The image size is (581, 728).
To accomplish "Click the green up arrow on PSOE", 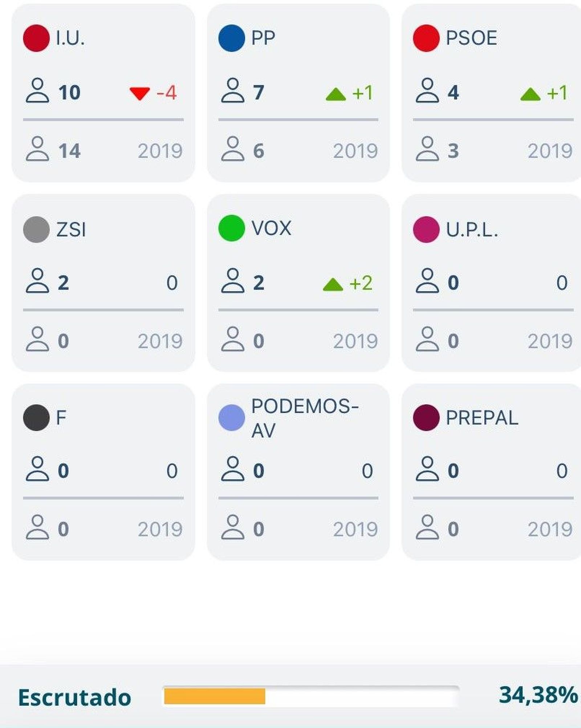I will pos(531,94).
